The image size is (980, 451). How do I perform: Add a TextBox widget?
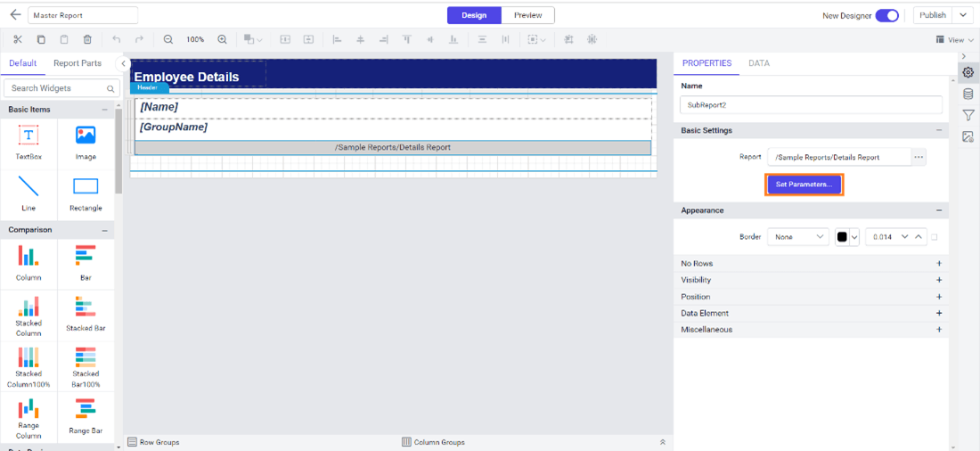tap(29, 143)
